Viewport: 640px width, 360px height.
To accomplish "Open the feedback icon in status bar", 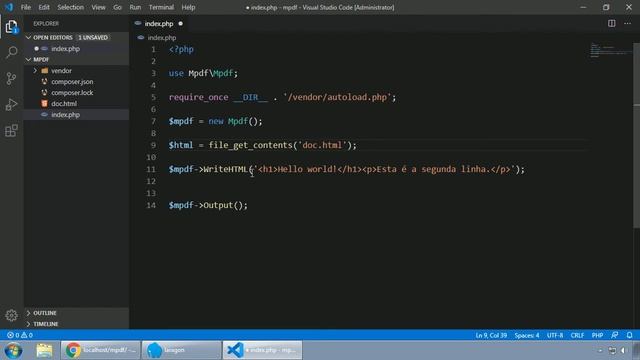I will click(x=615, y=335).
